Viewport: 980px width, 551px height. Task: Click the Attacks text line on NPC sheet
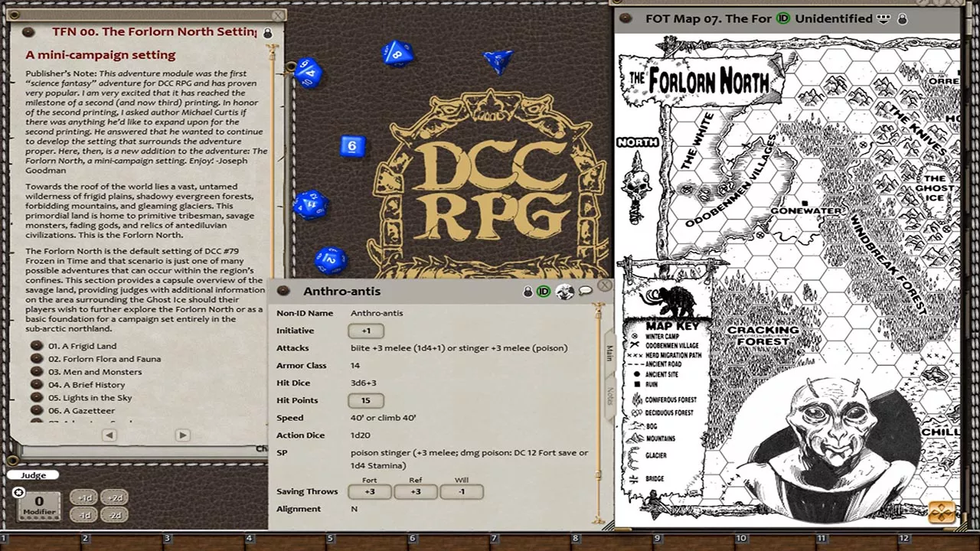click(459, 348)
